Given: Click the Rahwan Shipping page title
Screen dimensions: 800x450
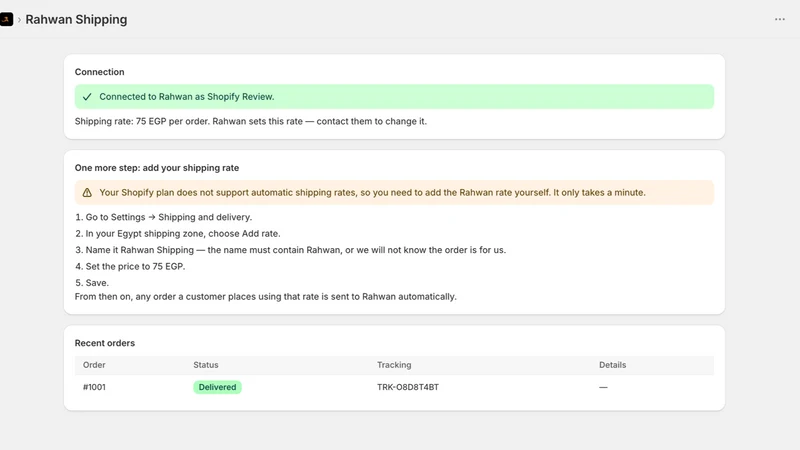Looking at the screenshot, I should 77,19.
